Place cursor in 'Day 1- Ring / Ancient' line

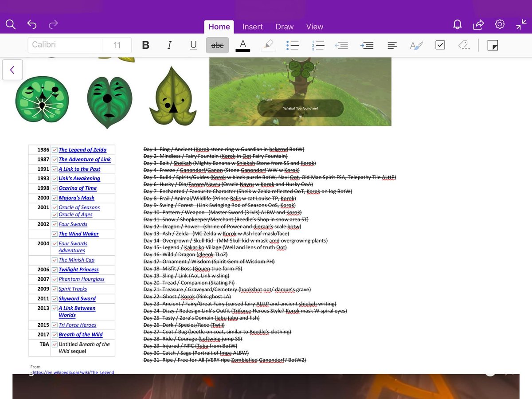click(x=224, y=149)
